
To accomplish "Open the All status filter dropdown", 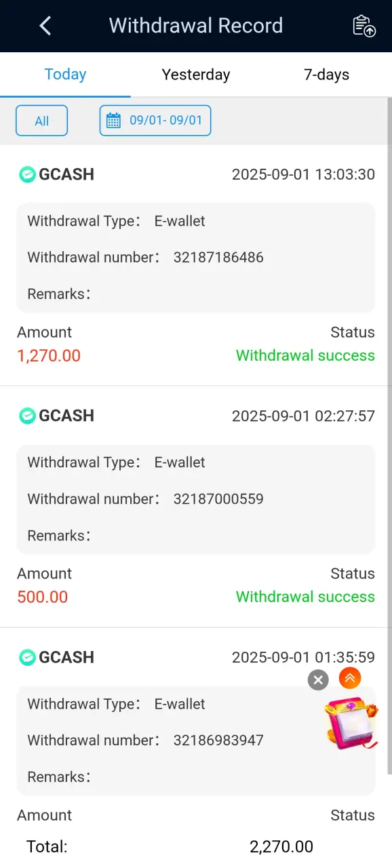I will tap(42, 121).
